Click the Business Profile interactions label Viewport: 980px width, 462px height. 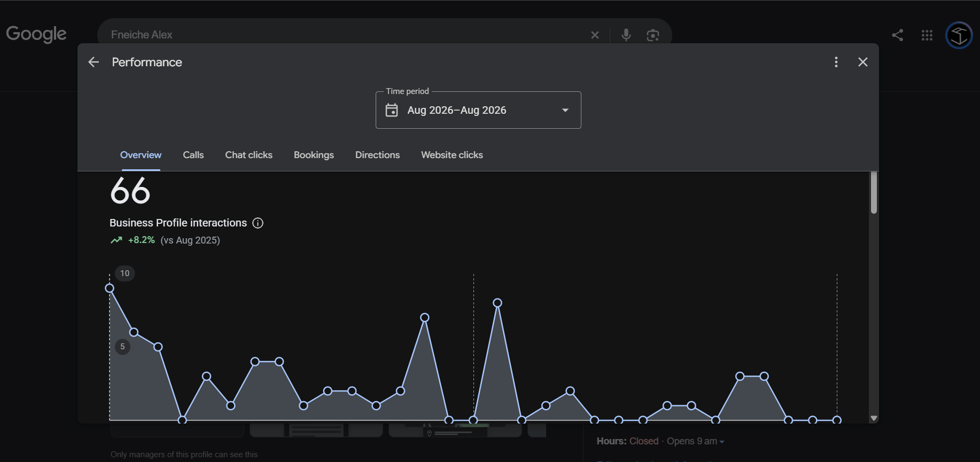pyautogui.click(x=178, y=223)
